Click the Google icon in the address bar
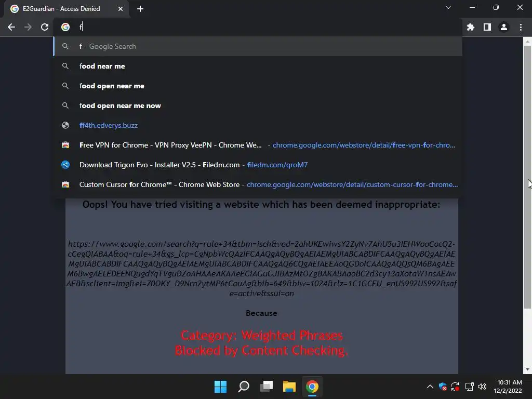 (x=65, y=27)
